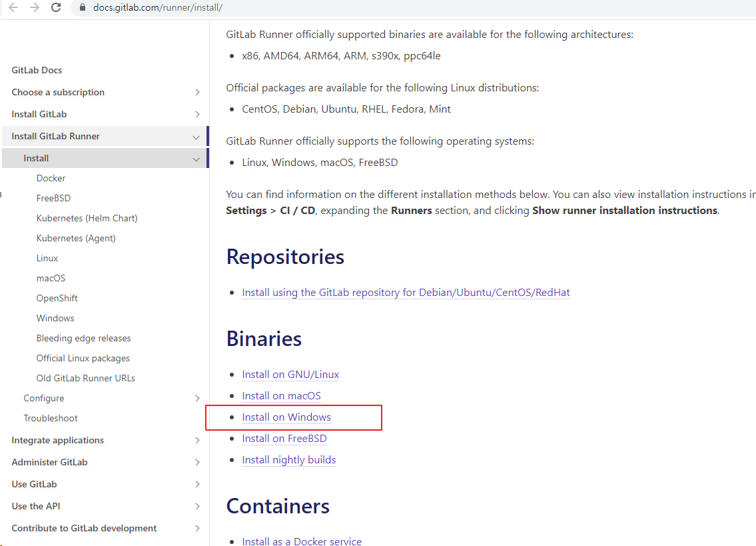The width and height of the screenshot is (756, 546).
Task: Open Install GitLab sidebar item
Action: click(x=39, y=115)
